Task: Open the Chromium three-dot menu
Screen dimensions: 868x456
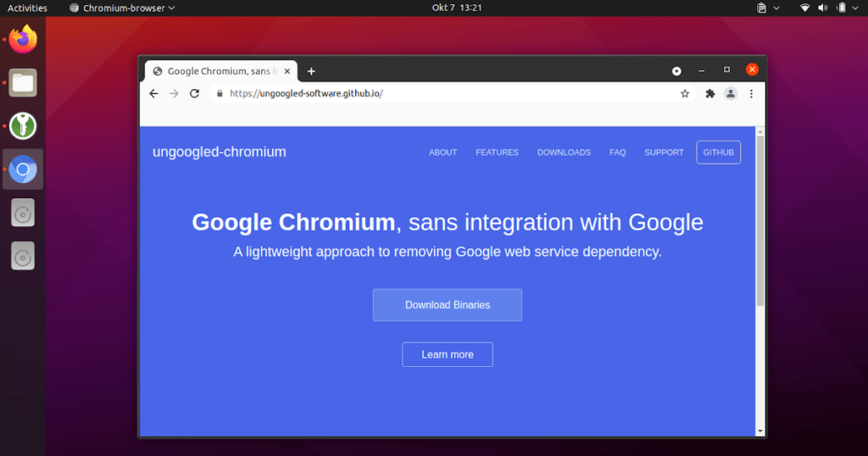Action: pyautogui.click(x=751, y=93)
